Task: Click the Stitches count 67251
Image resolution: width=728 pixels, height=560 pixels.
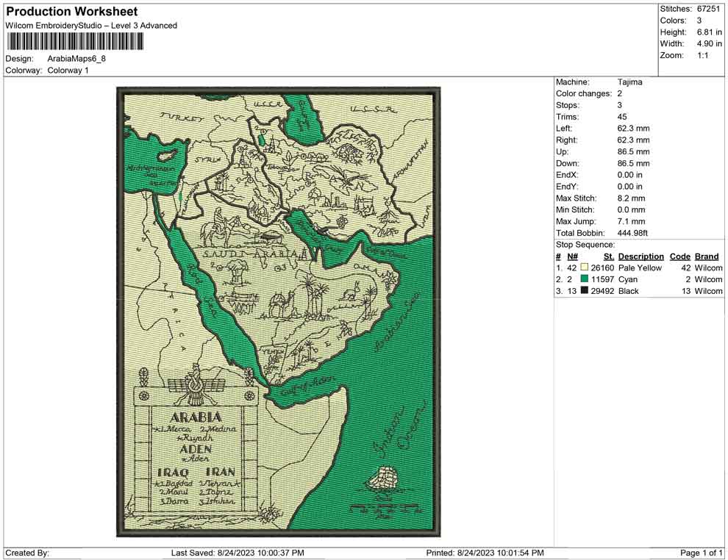Action: (710, 9)
